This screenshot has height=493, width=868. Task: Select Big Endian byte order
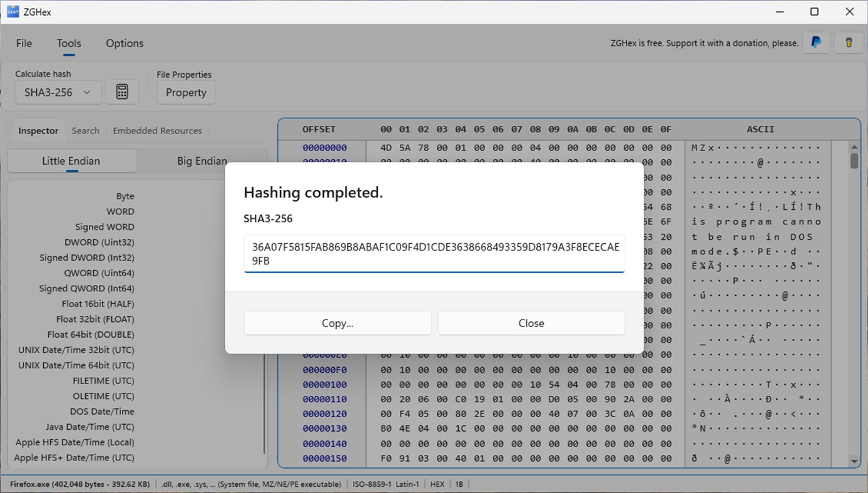coord(202,161)
